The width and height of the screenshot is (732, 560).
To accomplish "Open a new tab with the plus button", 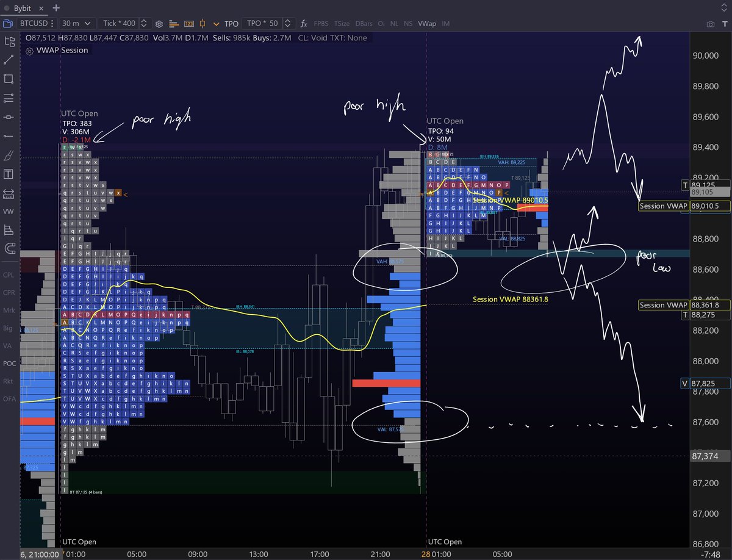I will [55, 9].
